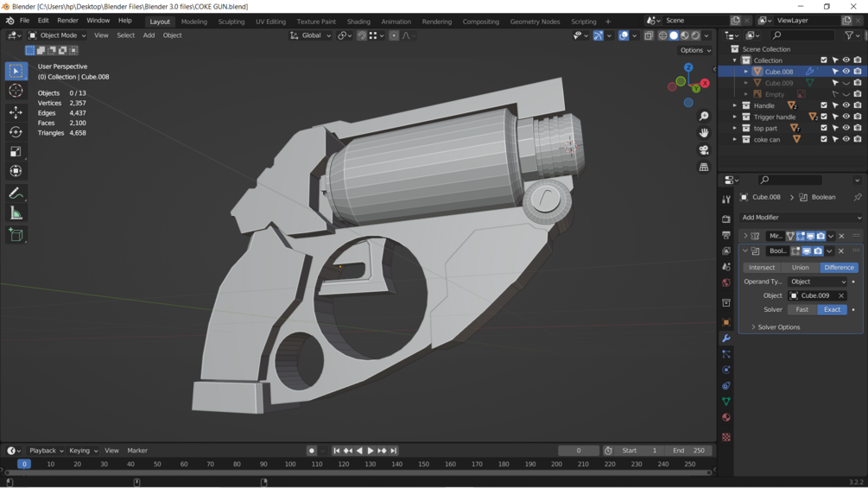Switch to rendered viewport shading
This screenshot has width=868, height=488.
(696, 35)
